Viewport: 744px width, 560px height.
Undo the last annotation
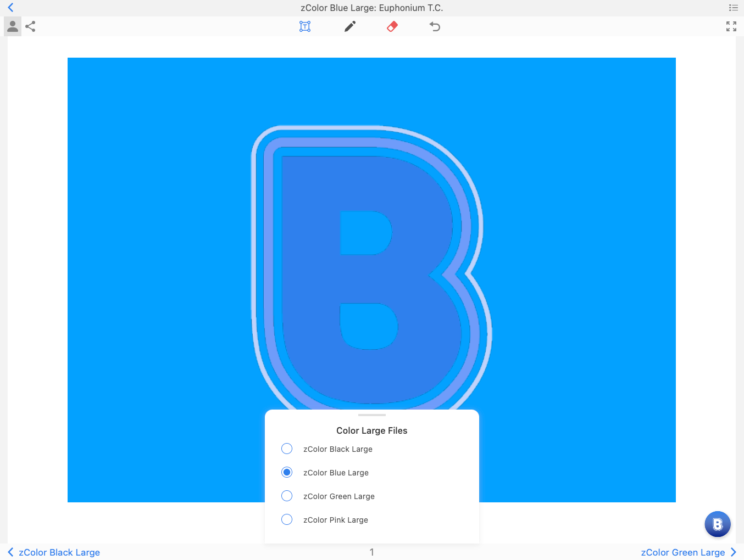coord(435,26)
